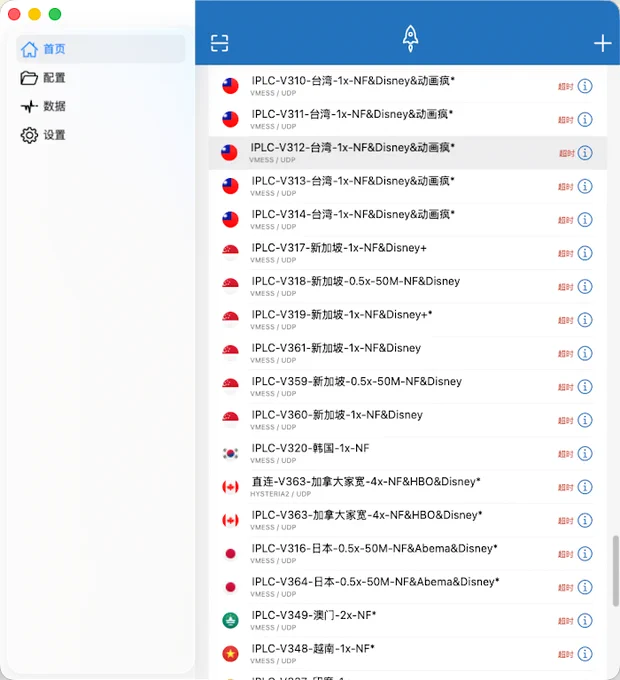Select node IPLC-V310-台湾-1x-NF&Disney&动画疯

pyautogui.click(x=408, y=86)
